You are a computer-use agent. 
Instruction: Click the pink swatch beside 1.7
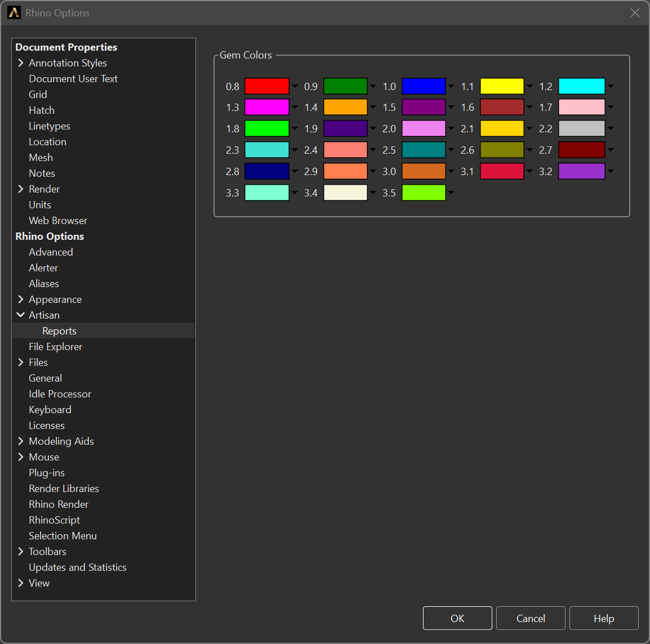tap(582, 107)
